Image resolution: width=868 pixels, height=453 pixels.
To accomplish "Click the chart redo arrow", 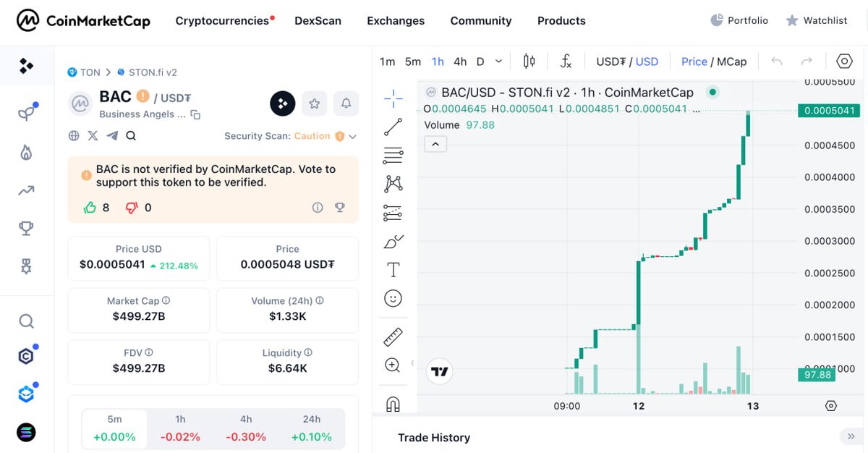I will [807, 62].
